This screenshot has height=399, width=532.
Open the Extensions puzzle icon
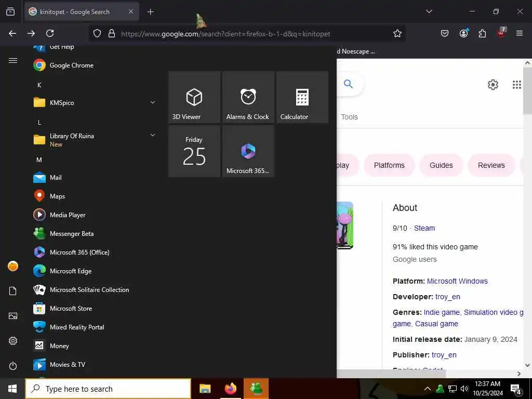[x=482, y=33]
